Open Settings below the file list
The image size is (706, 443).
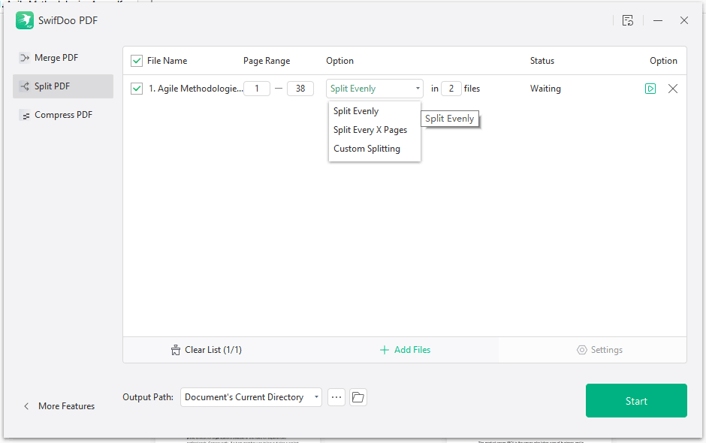coord(600,350)
